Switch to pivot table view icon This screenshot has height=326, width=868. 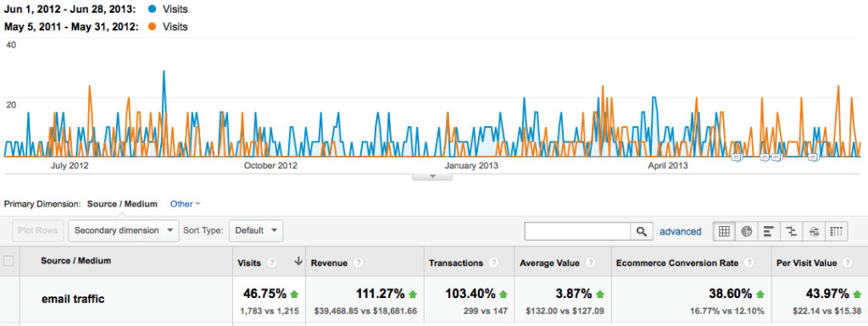point(836,231)
